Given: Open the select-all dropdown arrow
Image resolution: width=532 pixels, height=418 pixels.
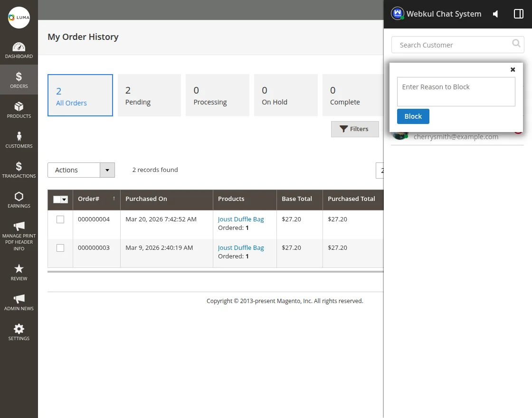Looking at the screenshot, I should click(65, 199).
